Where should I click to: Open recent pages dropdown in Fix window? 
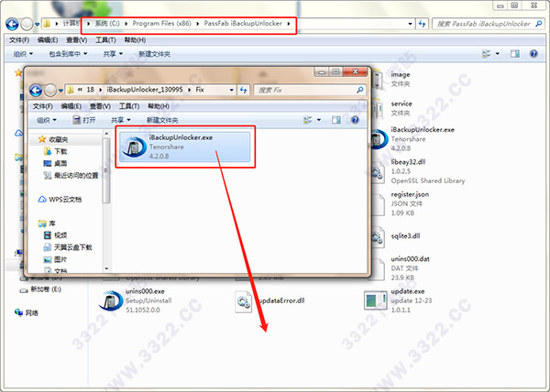pos(60,91)
